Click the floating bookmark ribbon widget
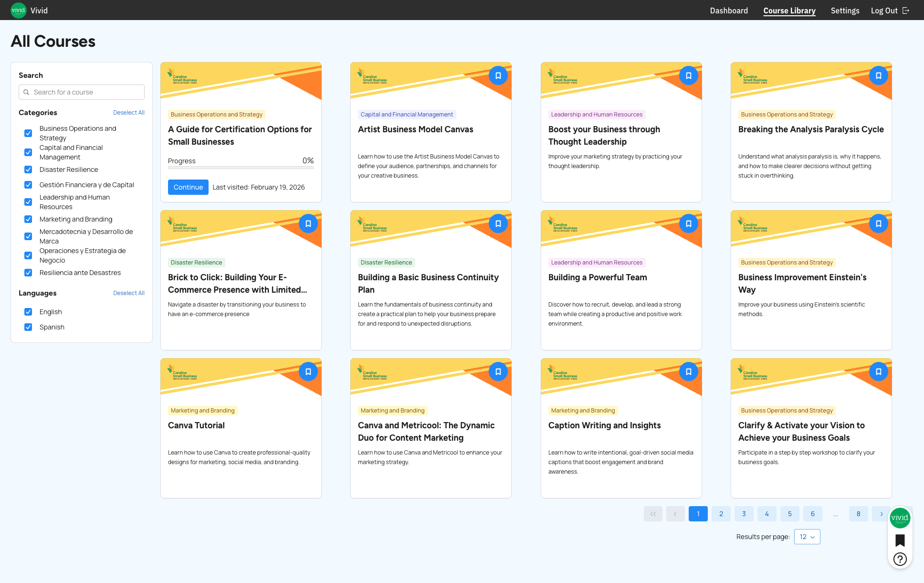Screen dimensions: 924x583 pyautogui.click(x=900, y=540)
